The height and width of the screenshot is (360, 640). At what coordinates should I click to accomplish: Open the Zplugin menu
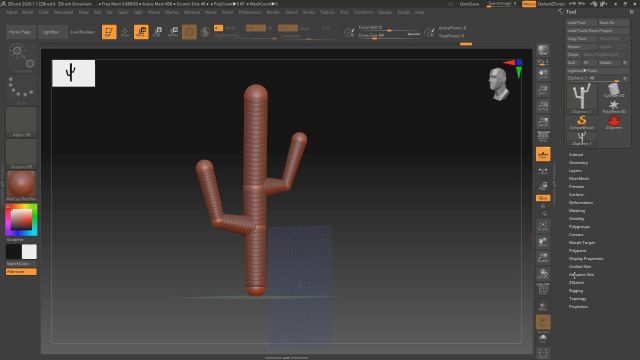pyautogui.click(x=385, y=12)
